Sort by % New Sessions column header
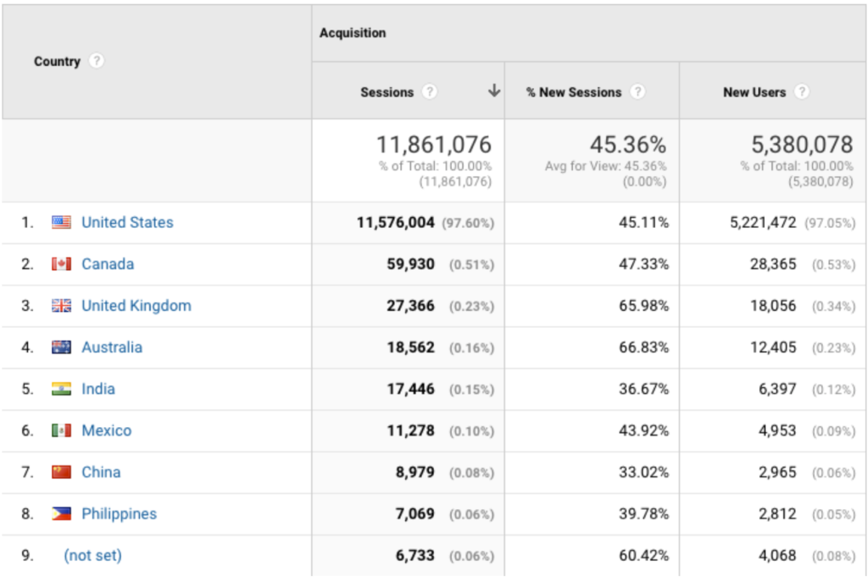Viewport: 868px width, 588px height. (574, 92)
